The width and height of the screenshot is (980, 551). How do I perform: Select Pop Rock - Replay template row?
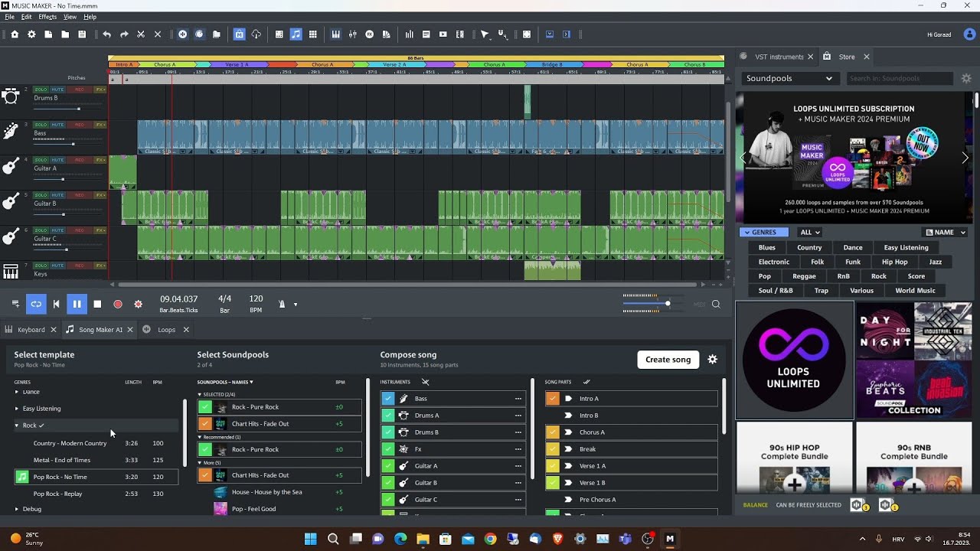pos(96,494)
